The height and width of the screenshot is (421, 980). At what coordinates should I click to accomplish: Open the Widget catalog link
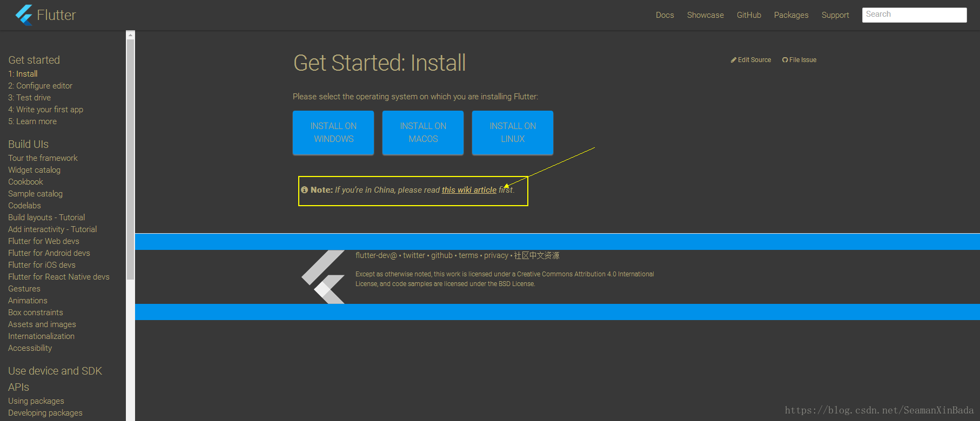click(x=34, y=170)
